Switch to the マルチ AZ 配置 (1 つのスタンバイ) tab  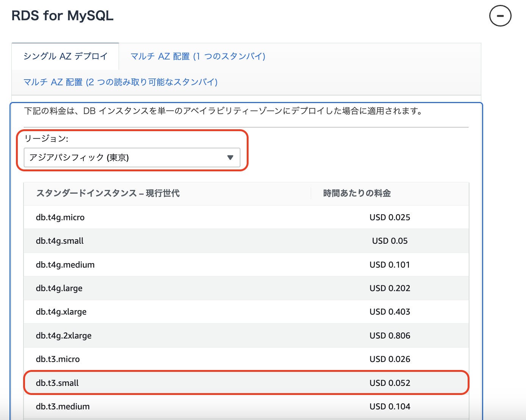click(198, 56)
